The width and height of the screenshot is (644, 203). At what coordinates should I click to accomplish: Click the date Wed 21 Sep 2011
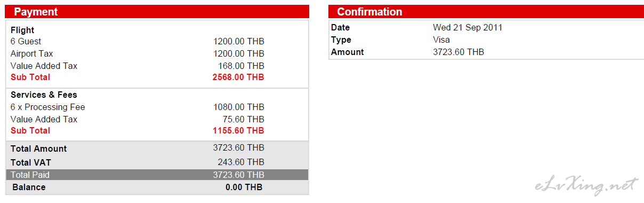coord(468,27)
